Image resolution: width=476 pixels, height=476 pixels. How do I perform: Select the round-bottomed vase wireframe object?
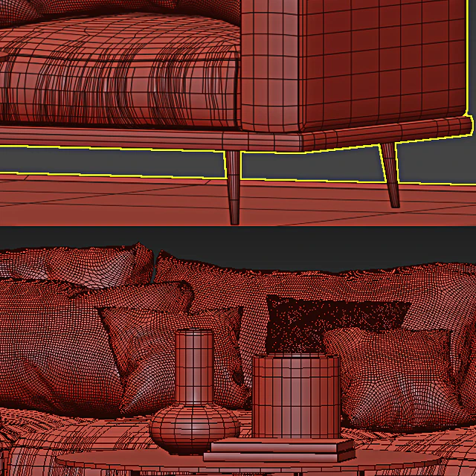[x=194, y=392]
